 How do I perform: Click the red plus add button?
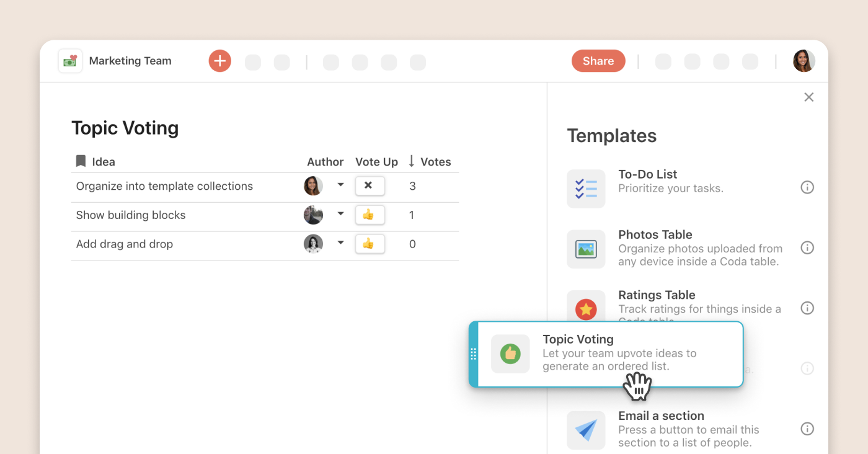pos(219,61)
